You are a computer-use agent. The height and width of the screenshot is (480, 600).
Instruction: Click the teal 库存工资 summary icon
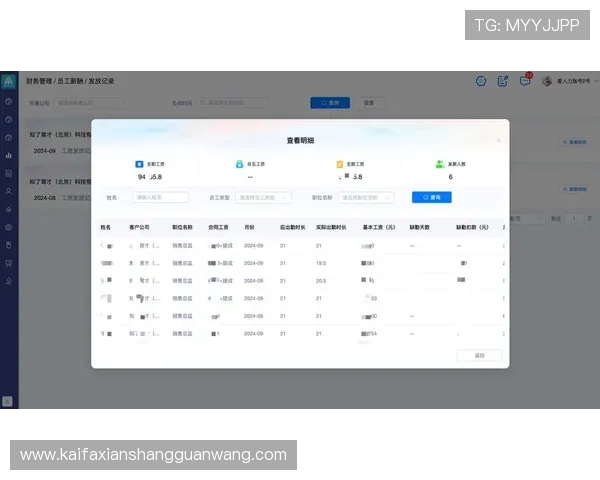[238, 163]
